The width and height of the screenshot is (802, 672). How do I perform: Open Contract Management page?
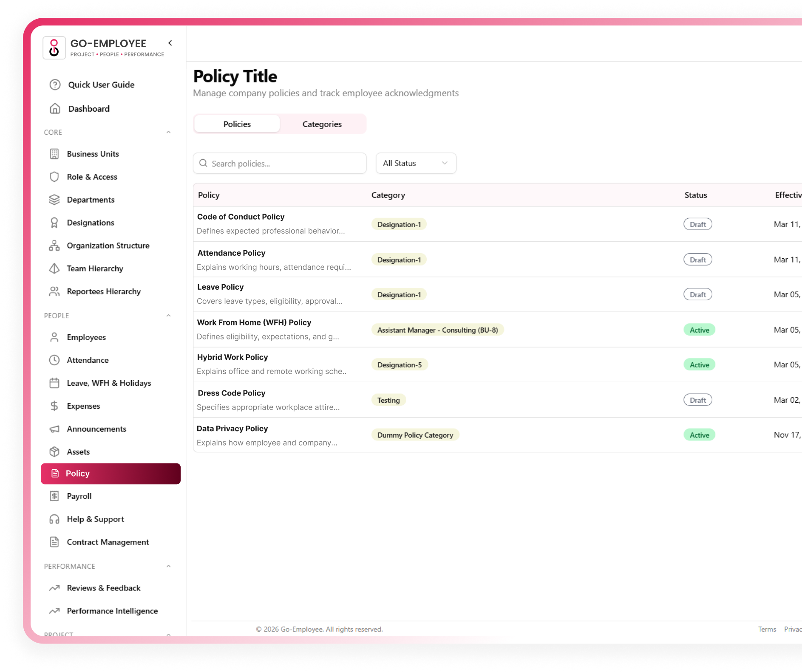click(x=108, y=542)
